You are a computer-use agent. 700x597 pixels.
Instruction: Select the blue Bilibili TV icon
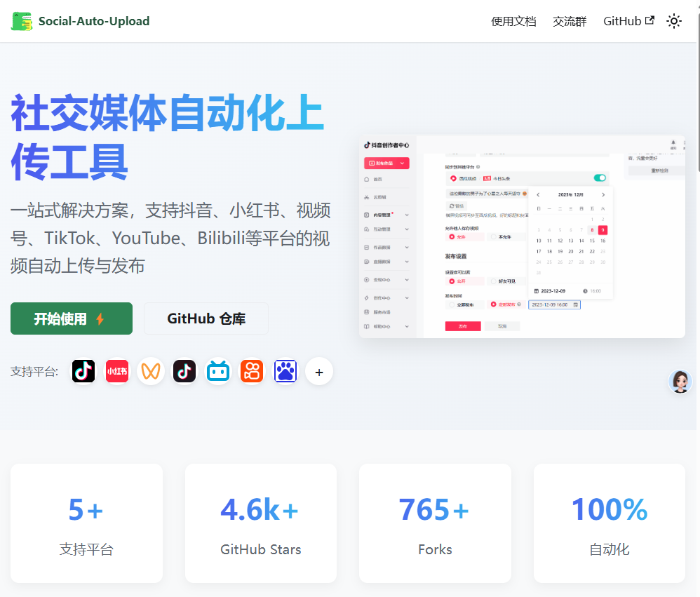click(x=218, y=371)
